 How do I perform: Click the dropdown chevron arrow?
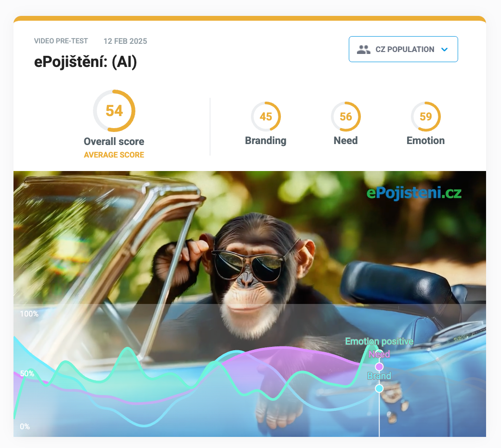445,50
